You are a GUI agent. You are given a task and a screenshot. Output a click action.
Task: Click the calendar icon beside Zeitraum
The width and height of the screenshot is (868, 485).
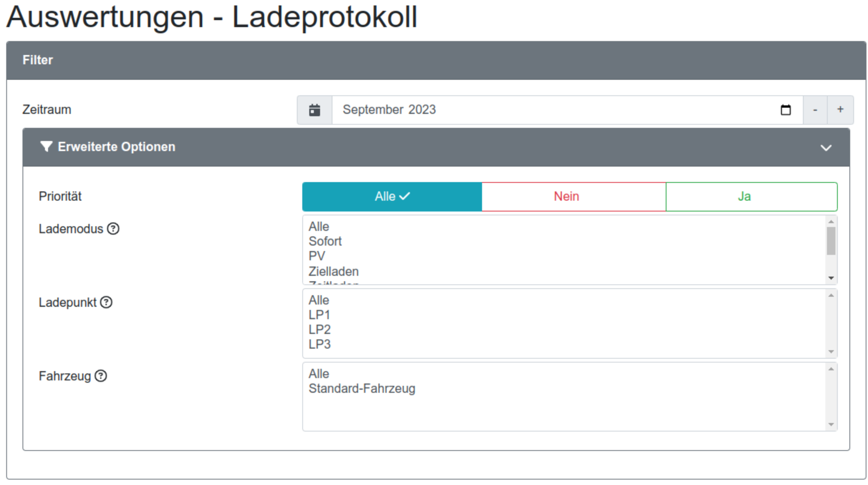(314, 110)
